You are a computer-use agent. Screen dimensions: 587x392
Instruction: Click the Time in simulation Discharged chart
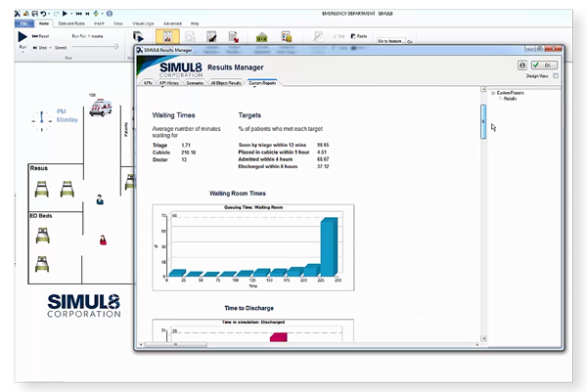253,330
